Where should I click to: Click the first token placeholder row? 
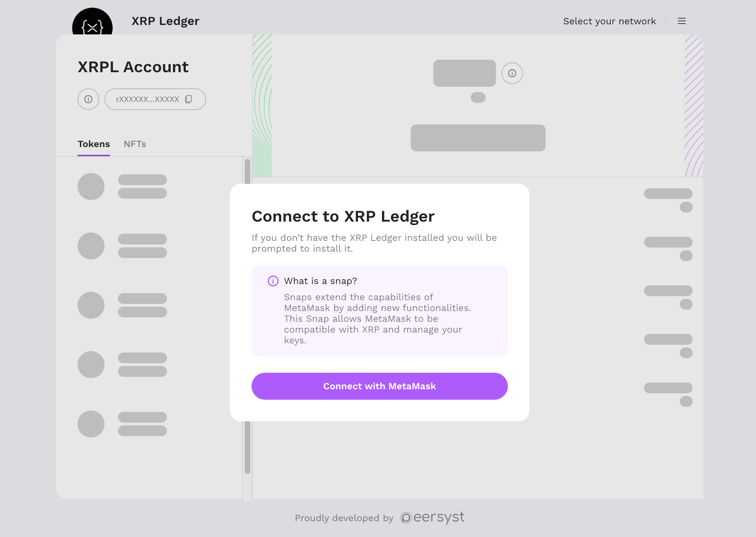122,187
